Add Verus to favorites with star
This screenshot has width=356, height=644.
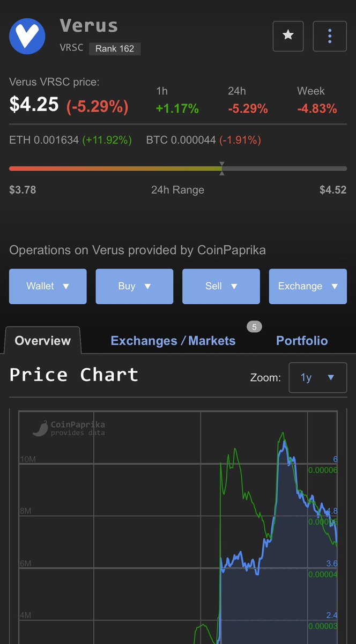click(288, 36)
